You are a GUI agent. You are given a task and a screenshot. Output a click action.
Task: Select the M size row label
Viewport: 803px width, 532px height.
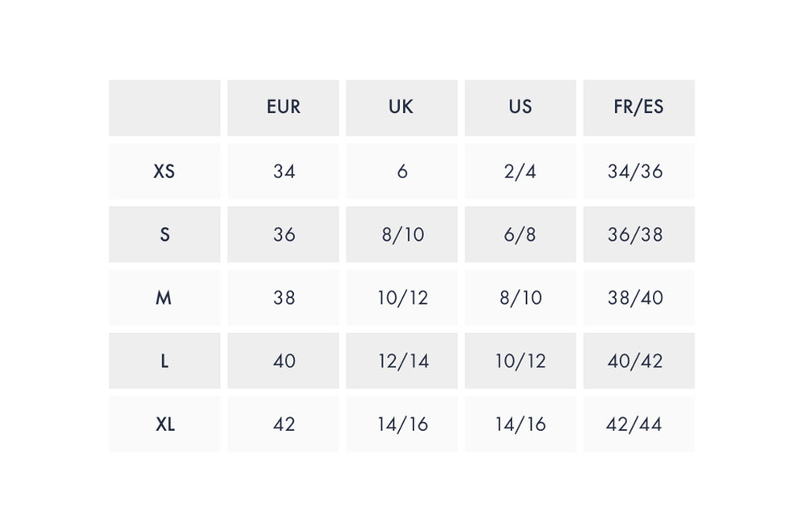[165, 298]
